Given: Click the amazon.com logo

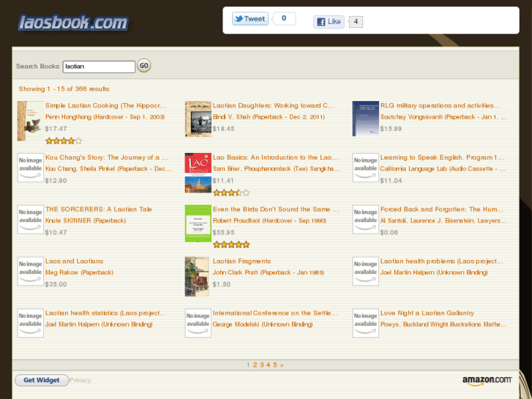Looking at the screenshot, I should point(487,381).
